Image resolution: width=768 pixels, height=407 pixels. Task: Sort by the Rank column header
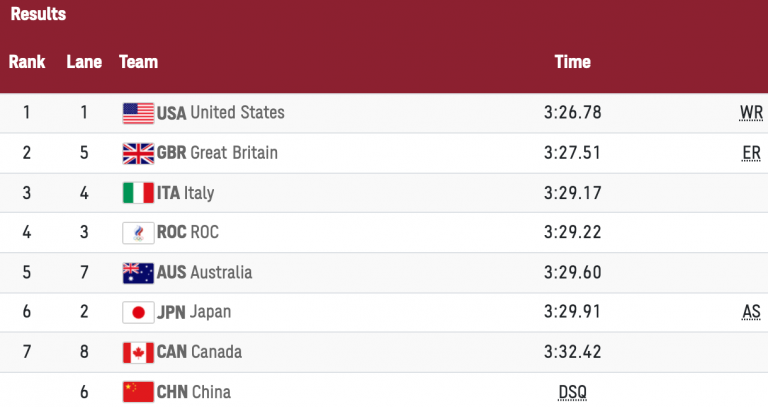coord(27,62)
